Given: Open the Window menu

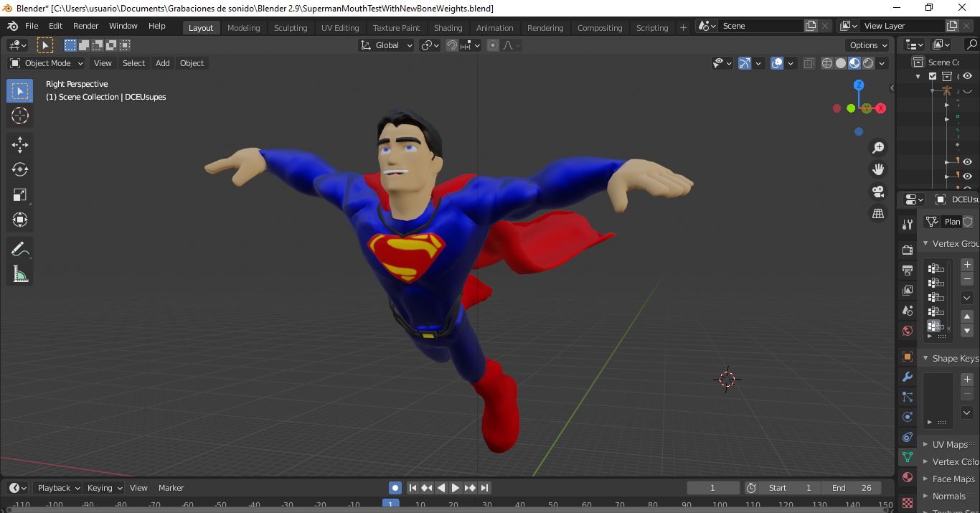Looking at the screenshot, I should (x=123, y=26).
